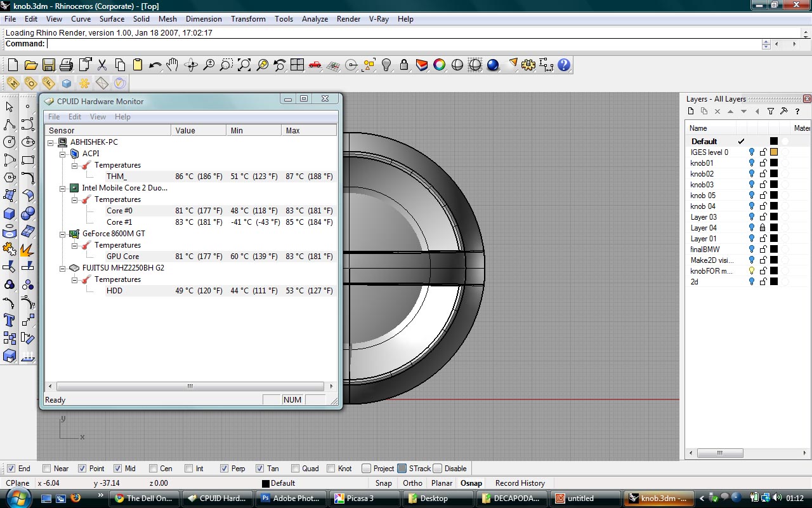Toggle the Point osnap checkbox
This screenshot has height=508, width=812.
coord(82,469)
